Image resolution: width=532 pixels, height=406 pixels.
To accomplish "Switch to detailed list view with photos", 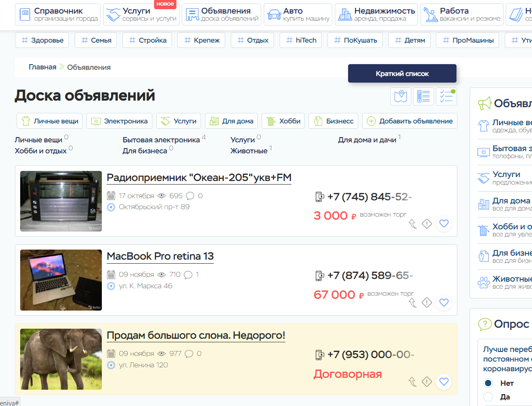I will pos(423,96).
